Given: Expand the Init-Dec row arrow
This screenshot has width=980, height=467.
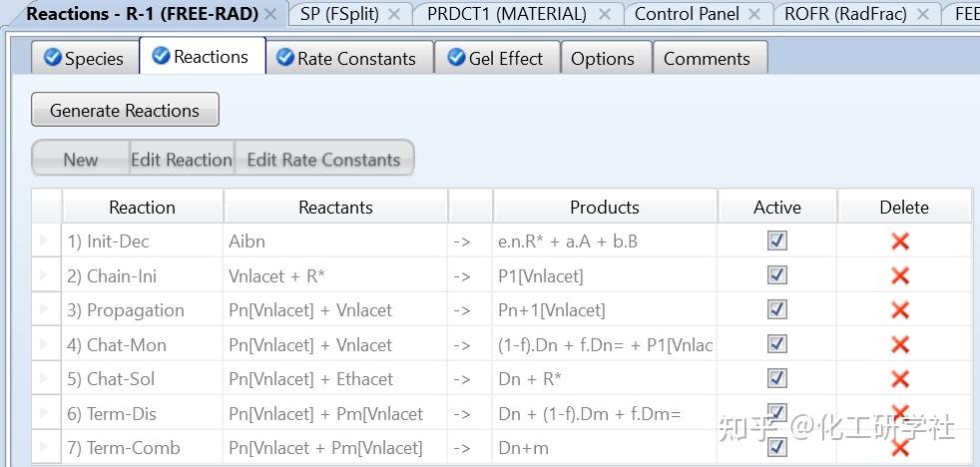Looking at the screenshot, I should tap(44, 241).
